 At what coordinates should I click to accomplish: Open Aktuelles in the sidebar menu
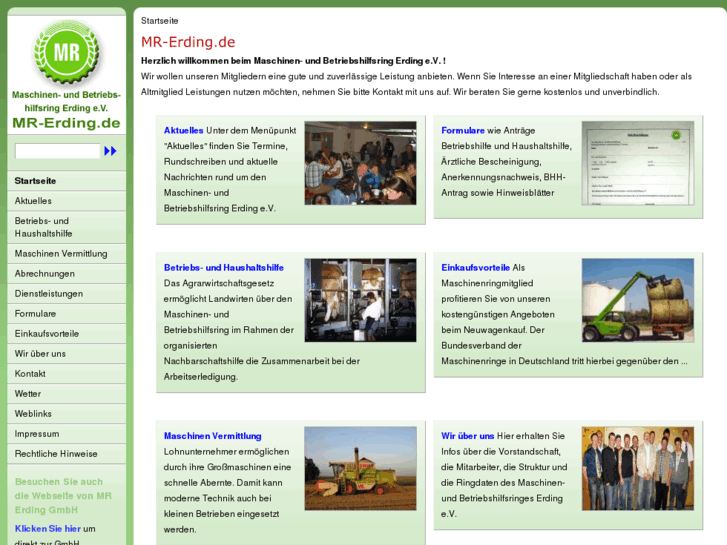pyautogui.click(x=67, y=201)
